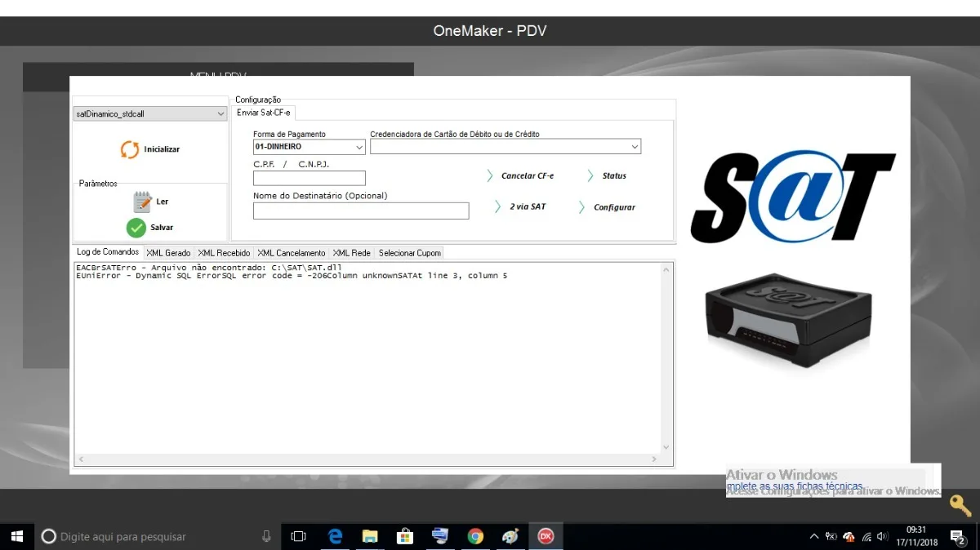Click the Cancelar CF-e chevron icon
The image size is (980, 550).
click(x=490, y=175)
